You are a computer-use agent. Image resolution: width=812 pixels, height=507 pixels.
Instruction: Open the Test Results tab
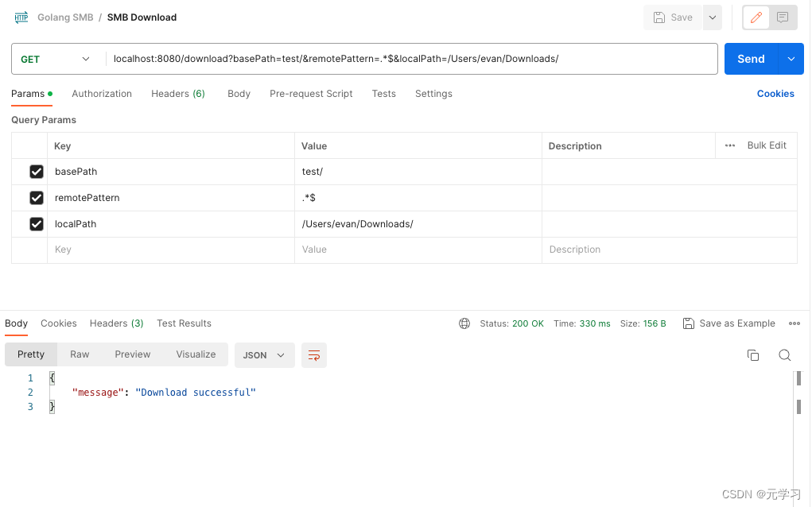[184, 323]
